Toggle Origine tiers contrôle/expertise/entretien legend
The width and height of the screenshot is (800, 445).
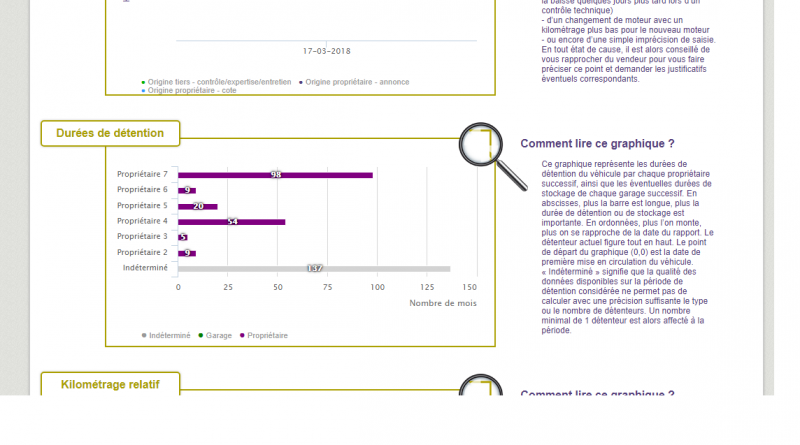click(x=216, y=82)
